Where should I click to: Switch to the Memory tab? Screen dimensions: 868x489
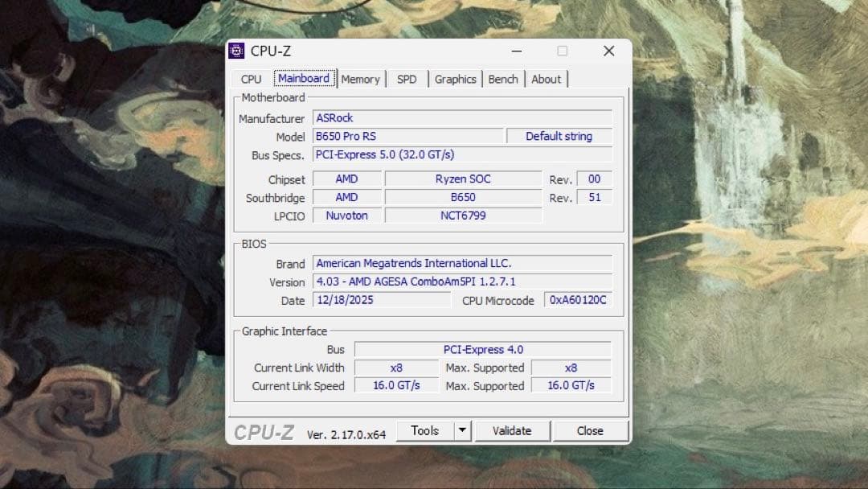click(x=360, y=79)
